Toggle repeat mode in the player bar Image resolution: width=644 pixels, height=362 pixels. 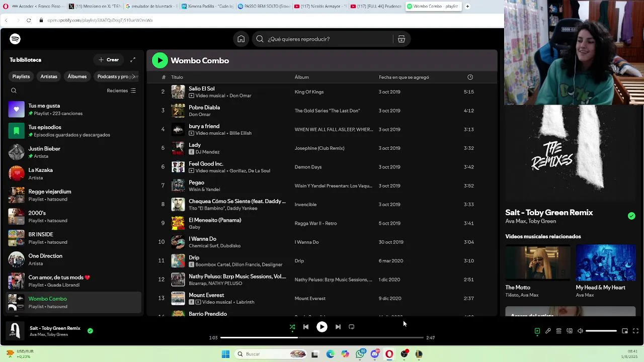[x=352, y=327]
